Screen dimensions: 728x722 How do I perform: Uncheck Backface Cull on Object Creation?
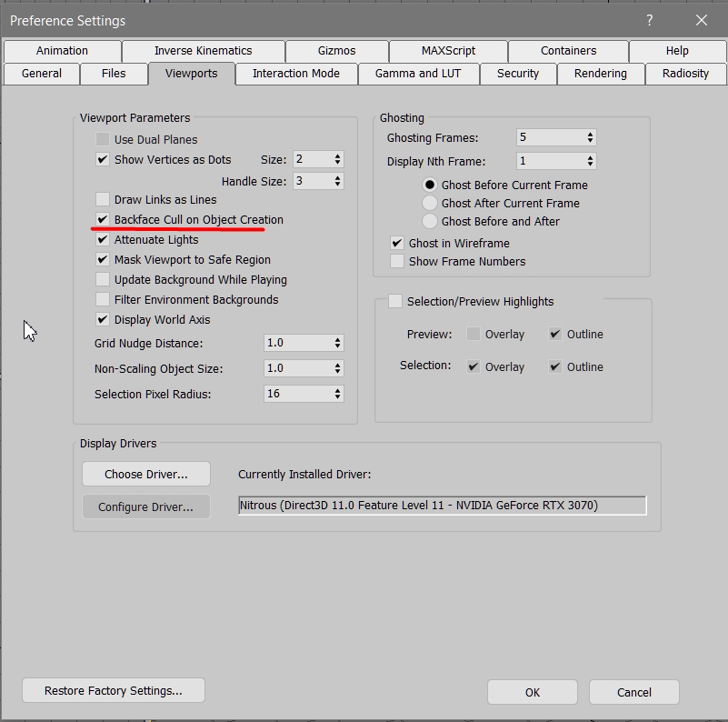tap(102, 219)
